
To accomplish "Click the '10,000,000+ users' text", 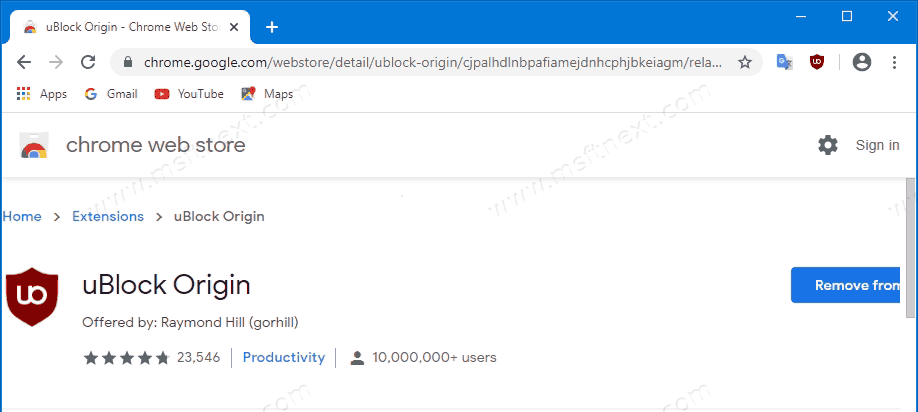I will [434, 358].
